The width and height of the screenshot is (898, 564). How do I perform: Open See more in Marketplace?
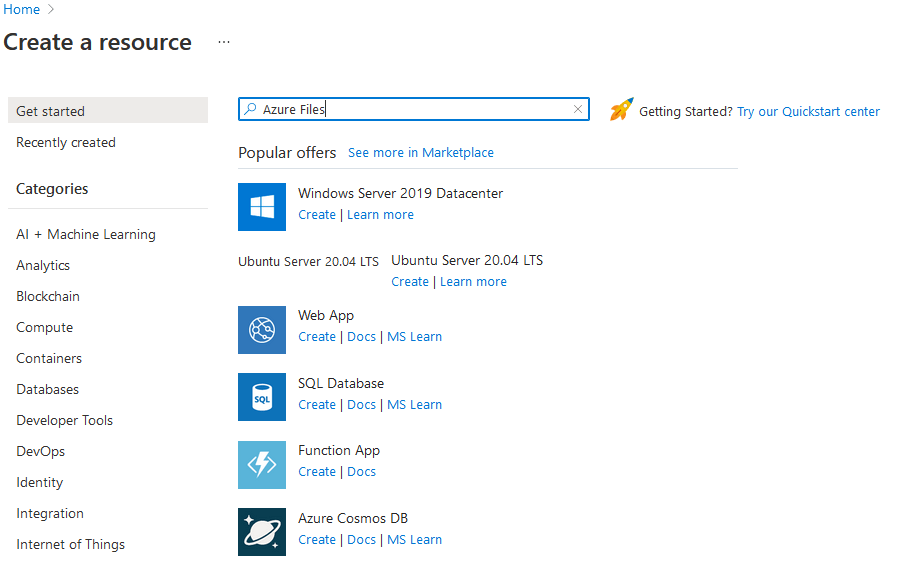pyautogui.click(x=421, y=152)
